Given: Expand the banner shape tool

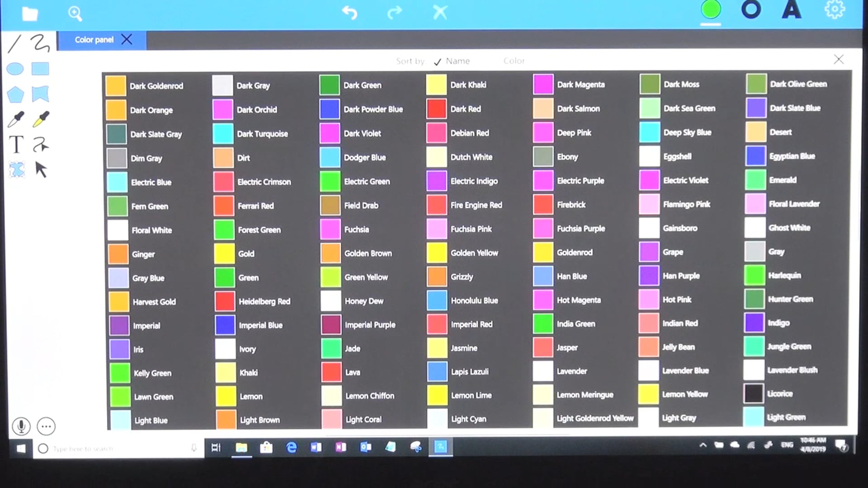Looking at the screenshot, I should (x=39, y=94).
